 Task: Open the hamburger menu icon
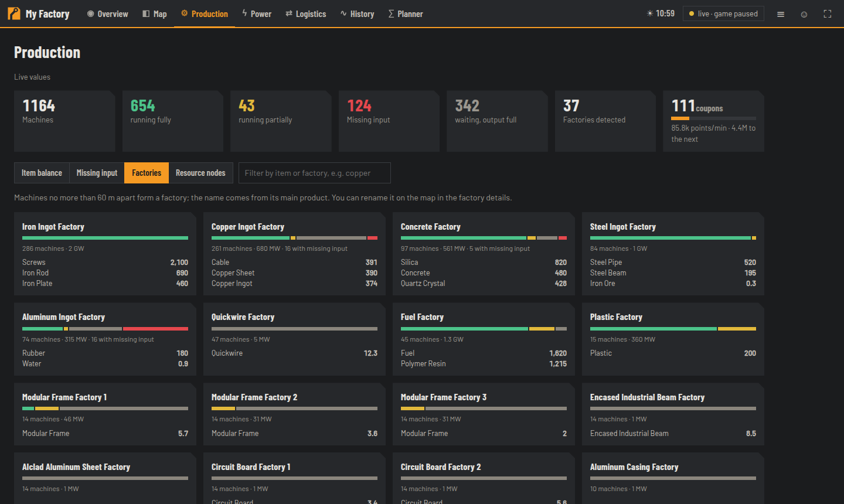(x=781, y=14)
